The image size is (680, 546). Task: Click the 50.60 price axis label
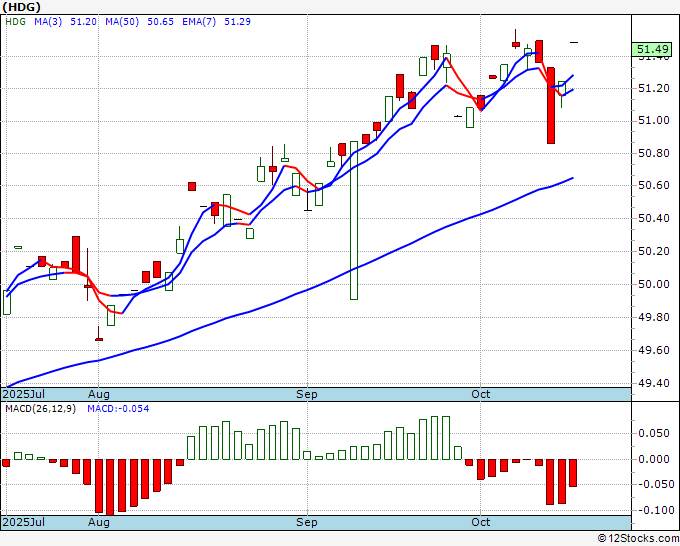(x=654, y=186)
